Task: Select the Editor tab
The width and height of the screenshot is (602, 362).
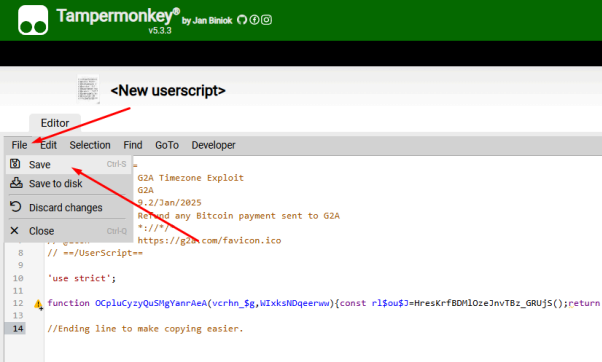Action: [55, 123]
